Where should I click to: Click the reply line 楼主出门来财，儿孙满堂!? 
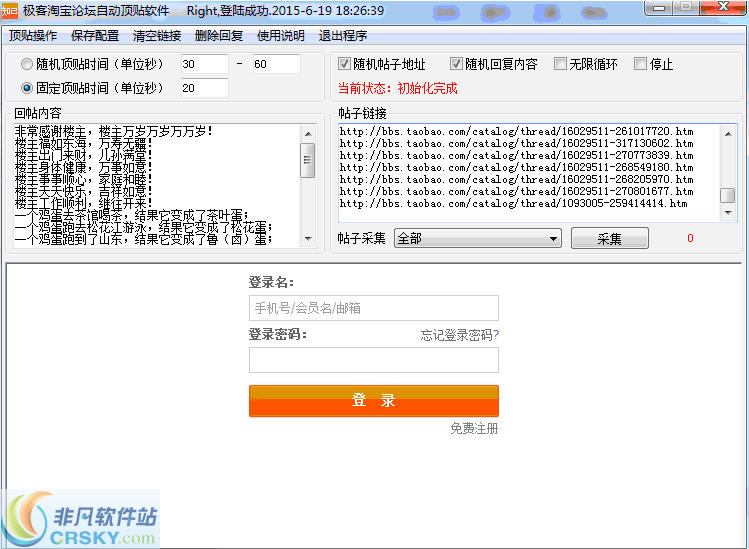click(x=84, y=155)
